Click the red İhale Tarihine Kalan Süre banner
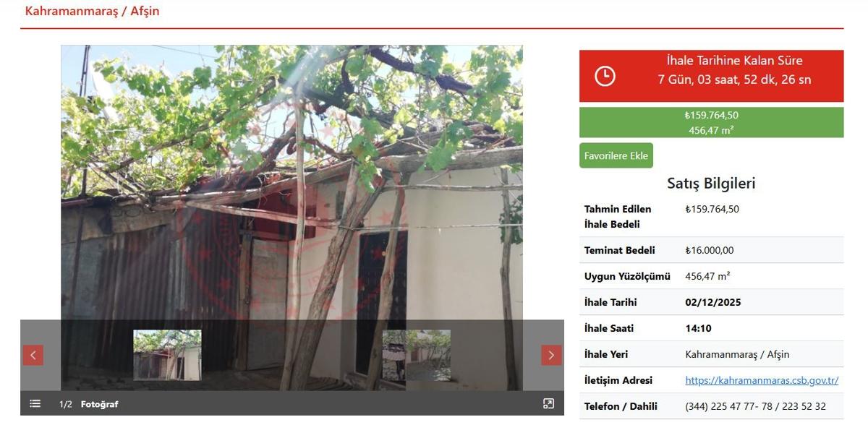 pyautogui.click(x=711, y=76)
